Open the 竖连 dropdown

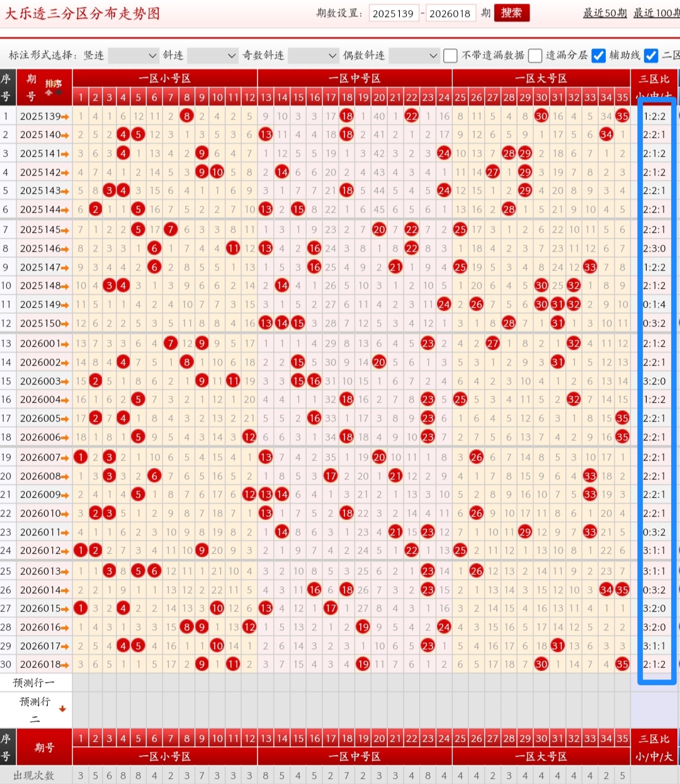tap(133, 56)
